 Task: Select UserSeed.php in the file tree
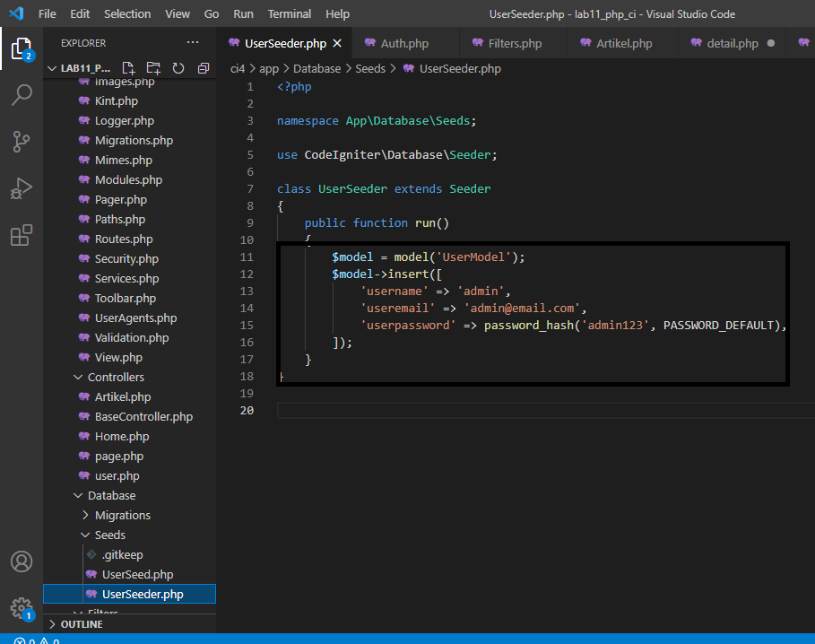135,574
